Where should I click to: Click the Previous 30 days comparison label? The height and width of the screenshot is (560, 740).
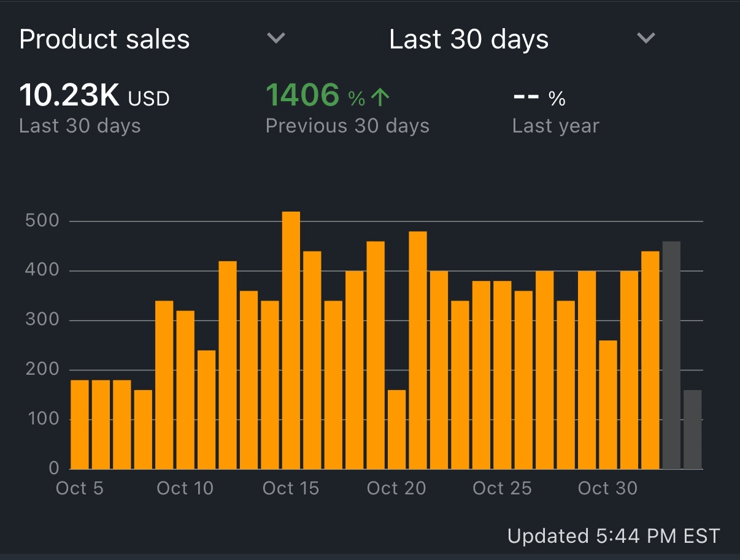coord(347,126)
